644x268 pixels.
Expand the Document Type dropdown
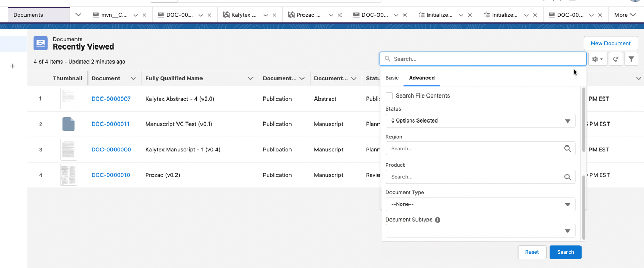pos(480,204)
